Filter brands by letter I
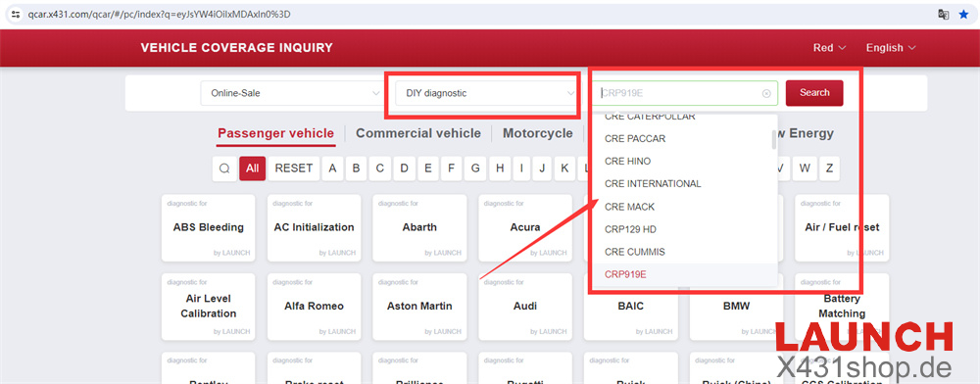The image size is (980, 384). (521, 168)
